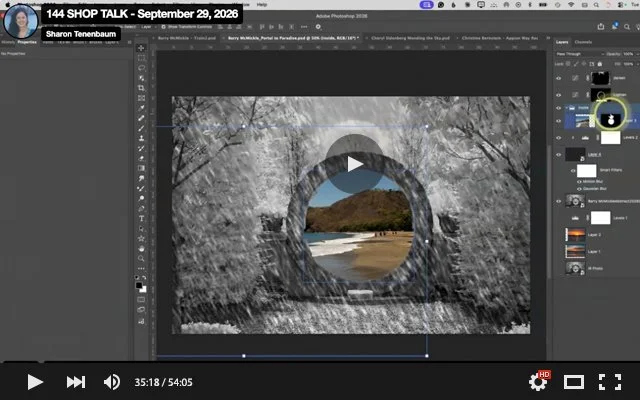Open Photoshop search magnifier icon
The image size is (640, 400).
(627, 27)
